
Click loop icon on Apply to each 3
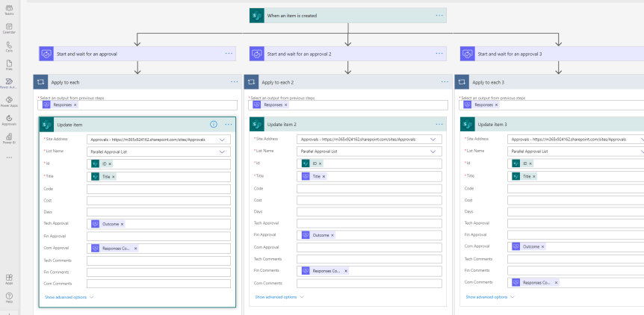click(x=462, y=82)
